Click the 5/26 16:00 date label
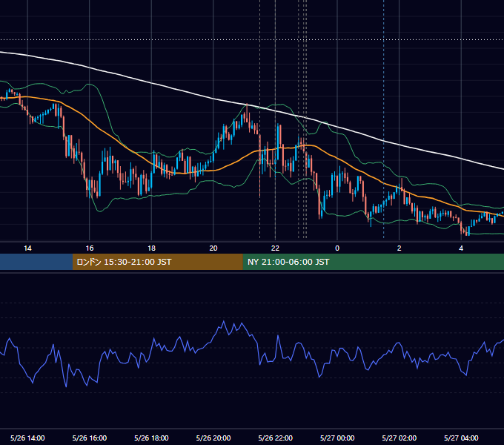The image size is (504, 445). click(x=90, y=438)
